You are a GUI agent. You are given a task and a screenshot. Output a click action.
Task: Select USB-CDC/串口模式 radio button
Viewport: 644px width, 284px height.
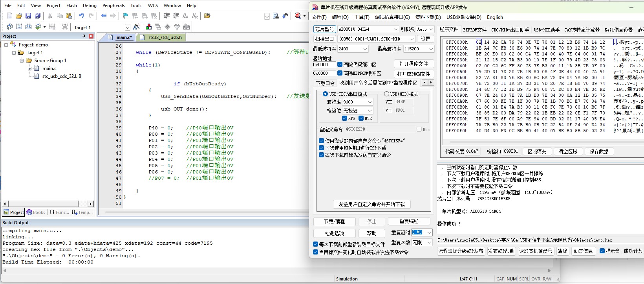coord(325,94)
